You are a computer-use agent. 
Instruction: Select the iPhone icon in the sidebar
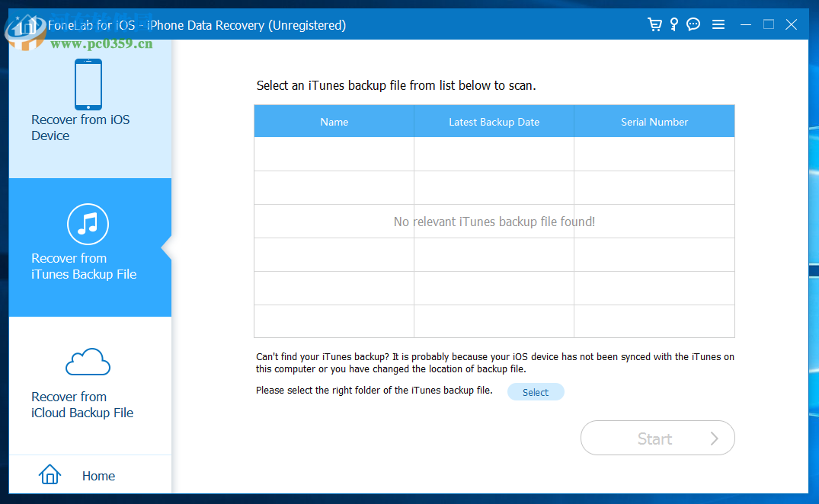pos(89,84)
